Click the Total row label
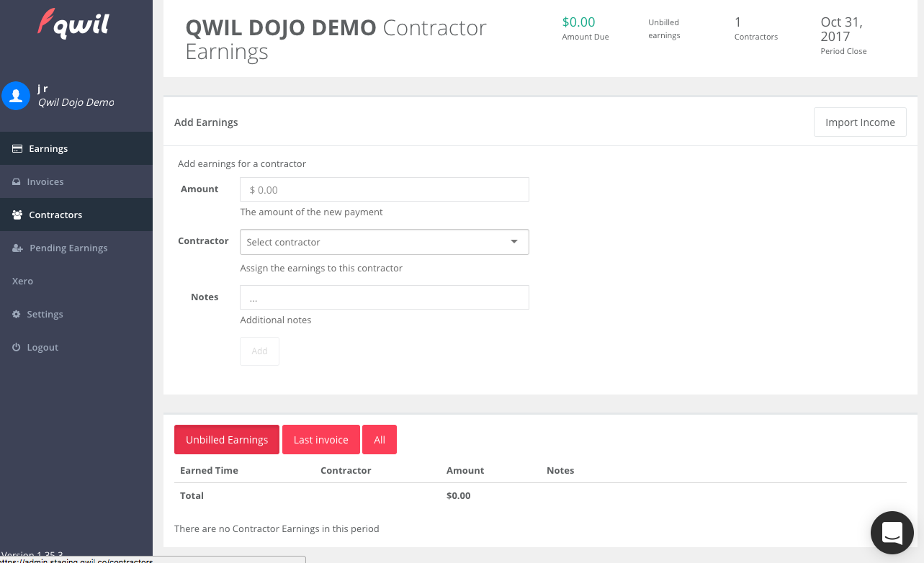Screen dimensions: 924x563 tap(192, 495)
